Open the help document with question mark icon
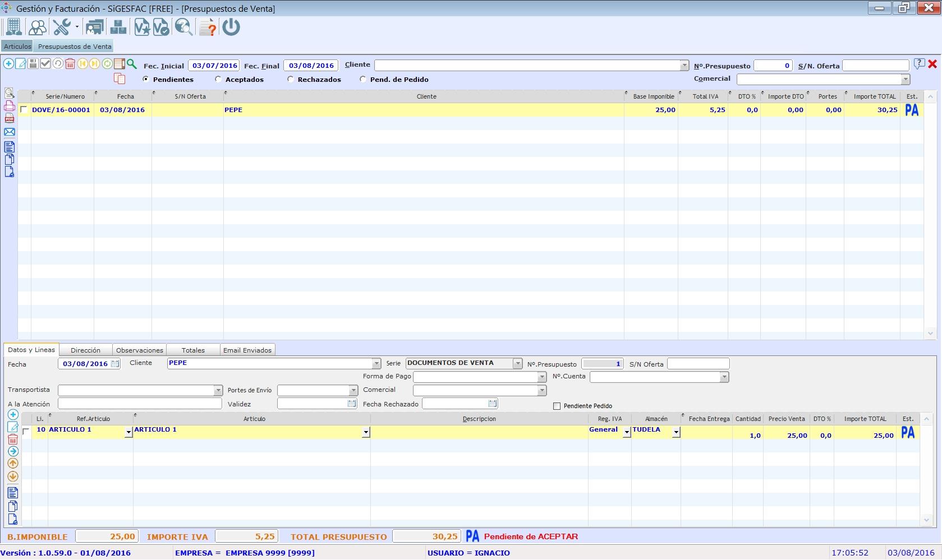The image size is (942, 560). 208,27
